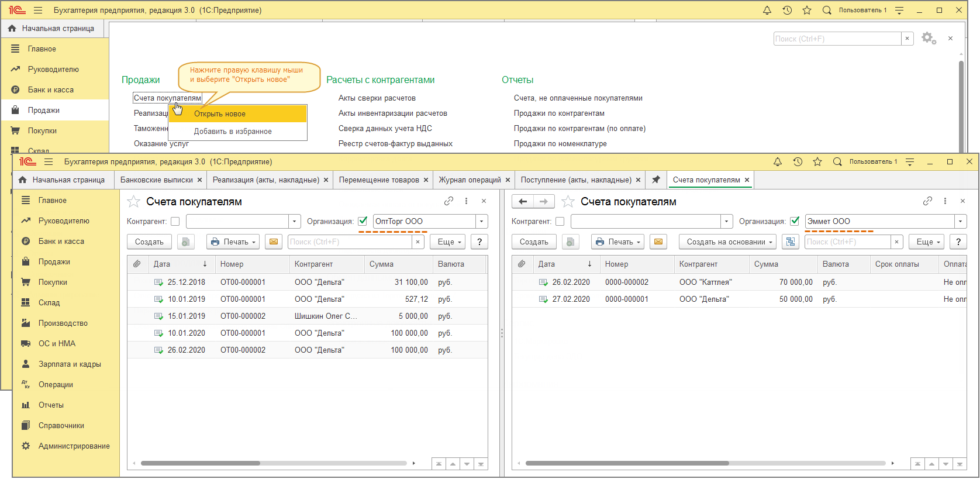This screenshot has height=479, width=980.
Task: Open the hamburger menu in the front window
Action: click(49, 162)
